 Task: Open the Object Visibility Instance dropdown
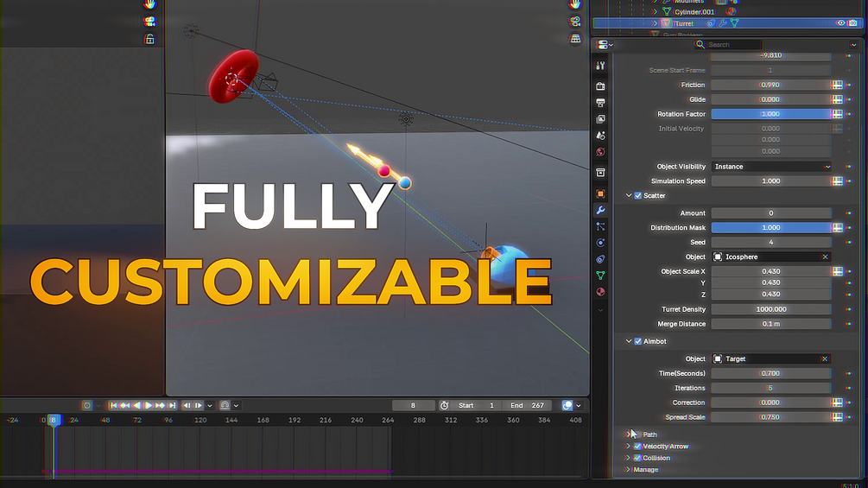pyautogui.click(x=771, y=167)
